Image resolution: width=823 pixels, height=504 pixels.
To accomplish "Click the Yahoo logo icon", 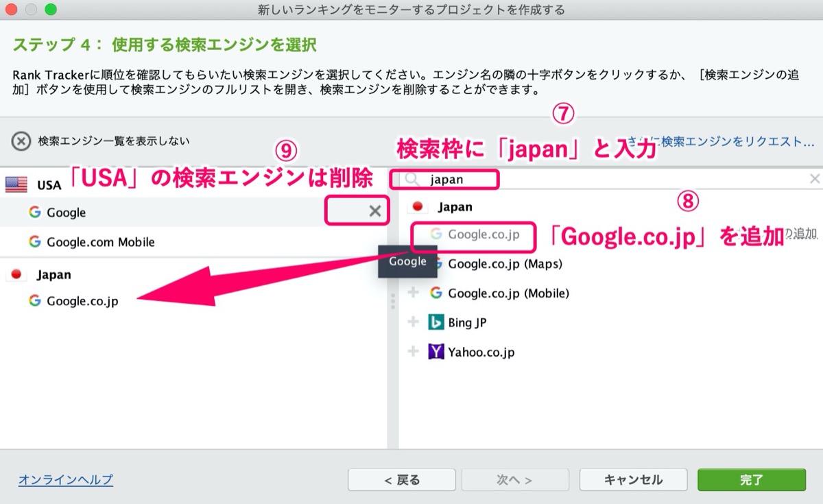I will 436,352.
